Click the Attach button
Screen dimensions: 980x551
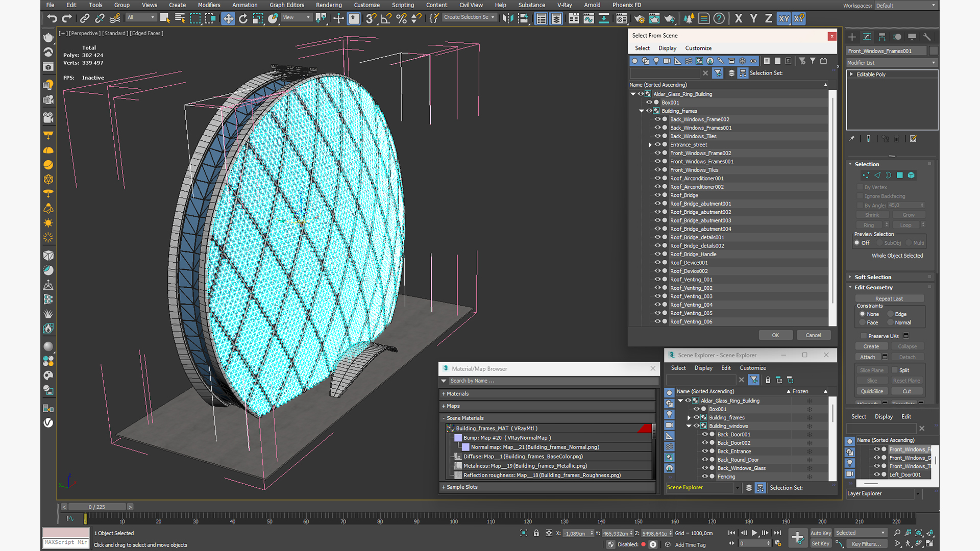tap(867, 358)
